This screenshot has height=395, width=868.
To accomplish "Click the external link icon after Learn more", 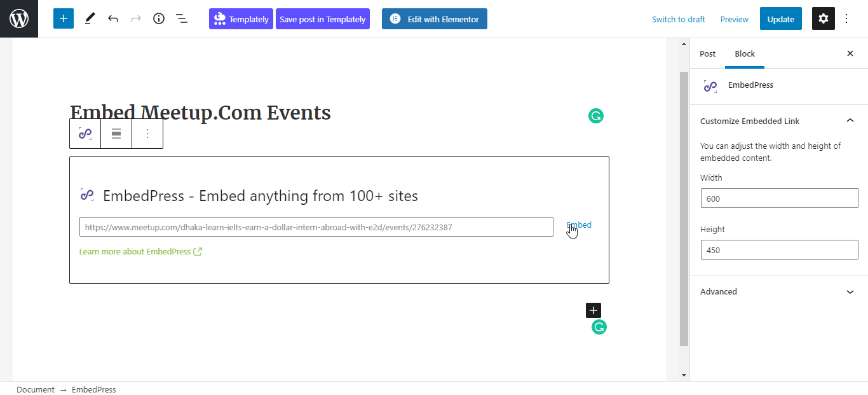I will pos(198,251).
